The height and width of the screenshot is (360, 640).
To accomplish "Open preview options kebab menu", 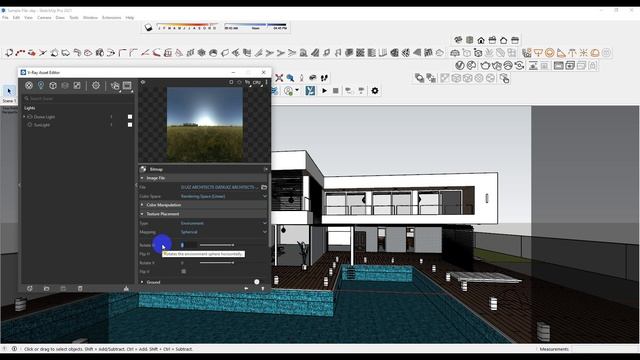I will 267,82.
